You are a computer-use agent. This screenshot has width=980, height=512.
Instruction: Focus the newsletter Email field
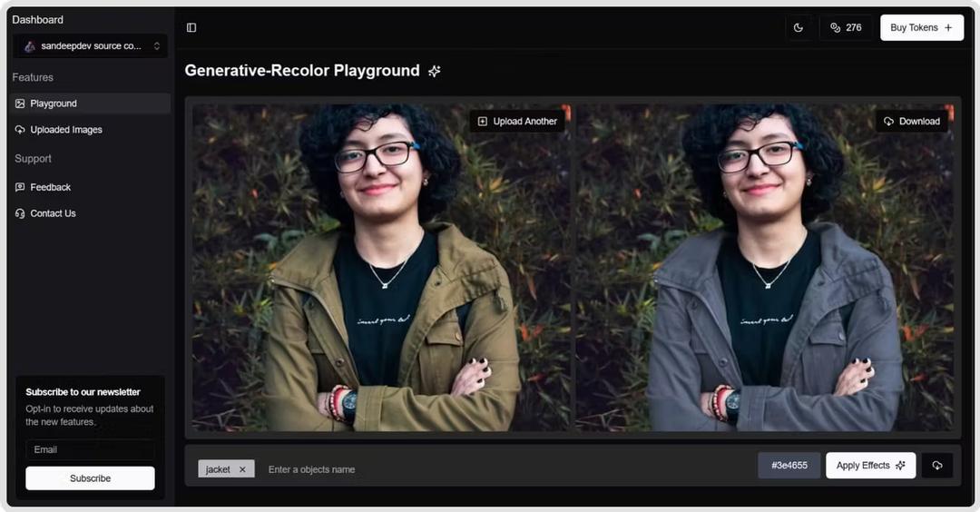pos(90,449)
